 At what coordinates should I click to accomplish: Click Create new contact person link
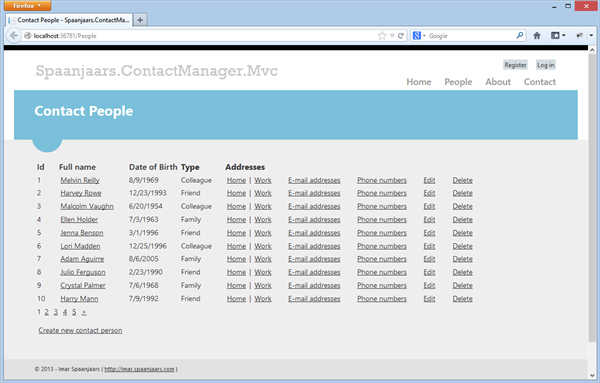tap(80, 330)
